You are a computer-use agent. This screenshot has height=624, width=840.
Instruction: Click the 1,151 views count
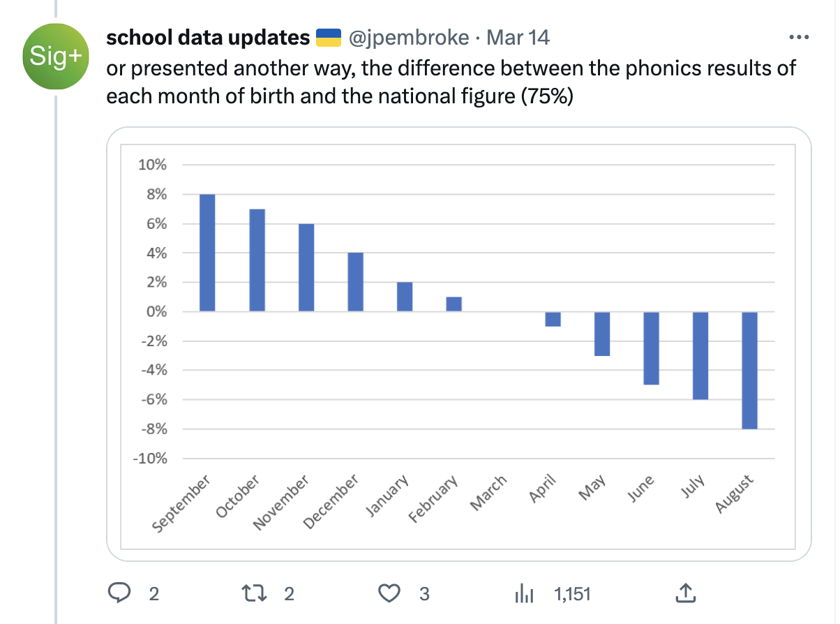[x=572, y=594]
